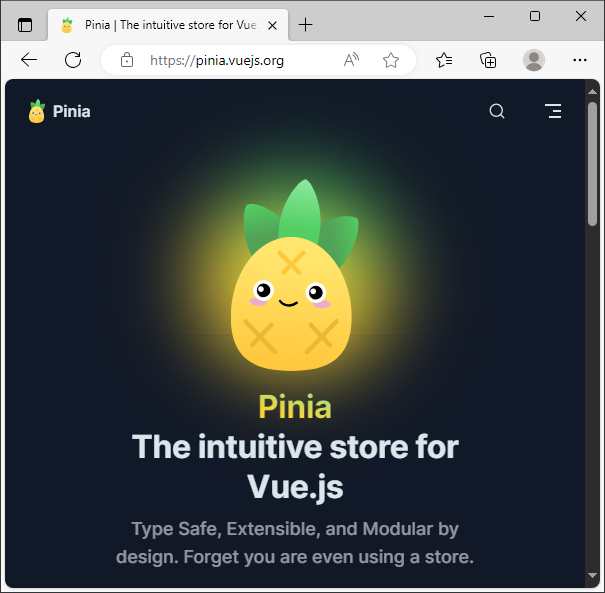Screen dimensions: 605x593
Task: Close the Pinia tab
Action: click(272, 25)
